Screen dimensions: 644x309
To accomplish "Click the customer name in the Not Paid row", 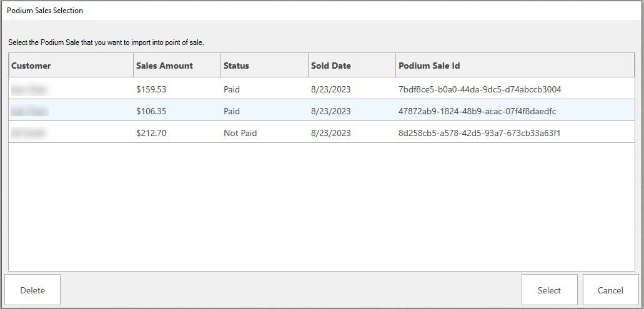I will coord(30,133).
